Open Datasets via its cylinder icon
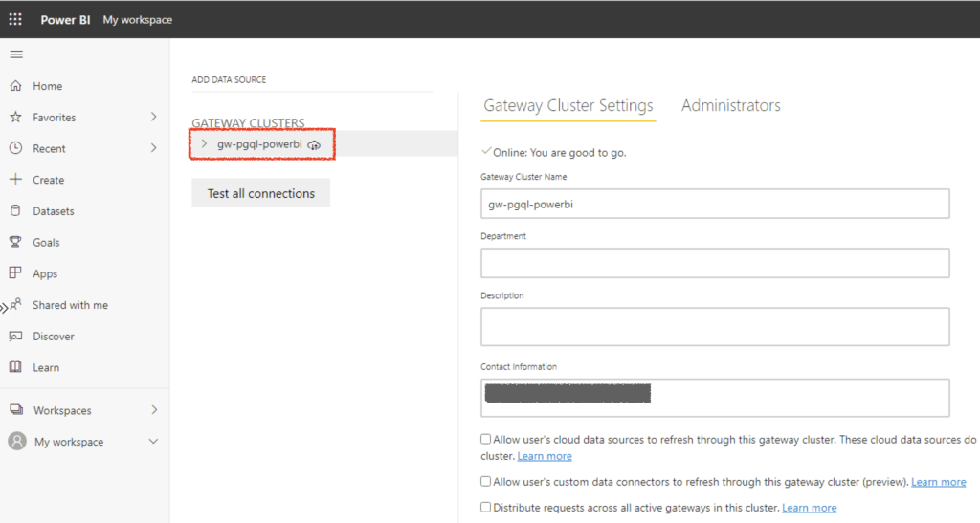 [15, 211]
